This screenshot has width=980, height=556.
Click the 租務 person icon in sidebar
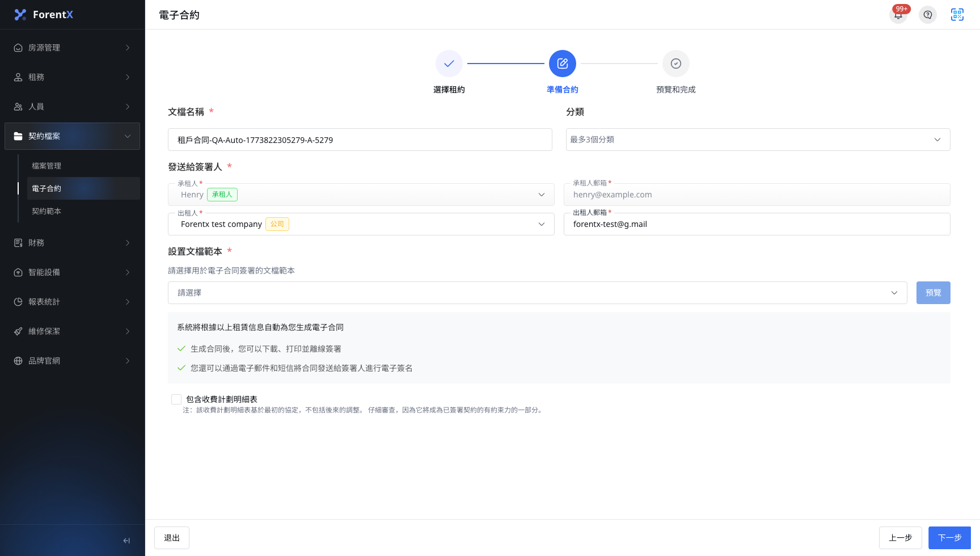[x=18, y=77]
